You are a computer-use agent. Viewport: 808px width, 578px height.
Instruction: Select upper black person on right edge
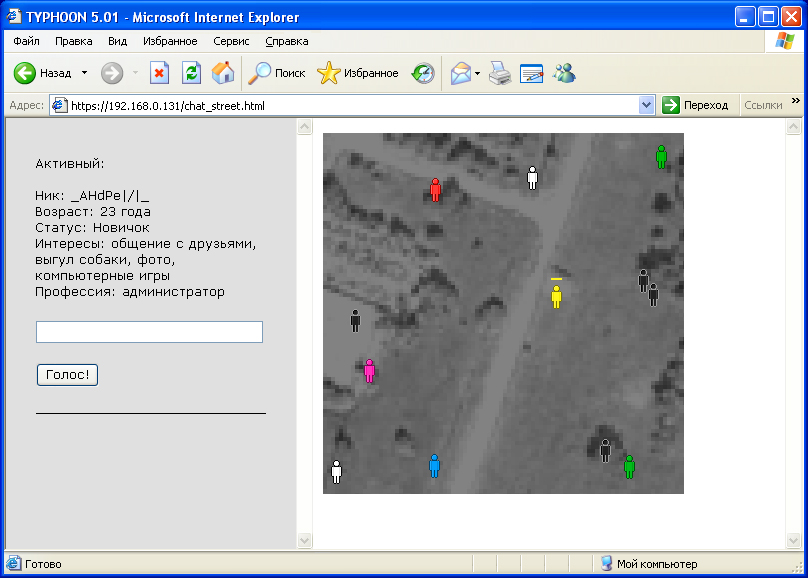643,281
